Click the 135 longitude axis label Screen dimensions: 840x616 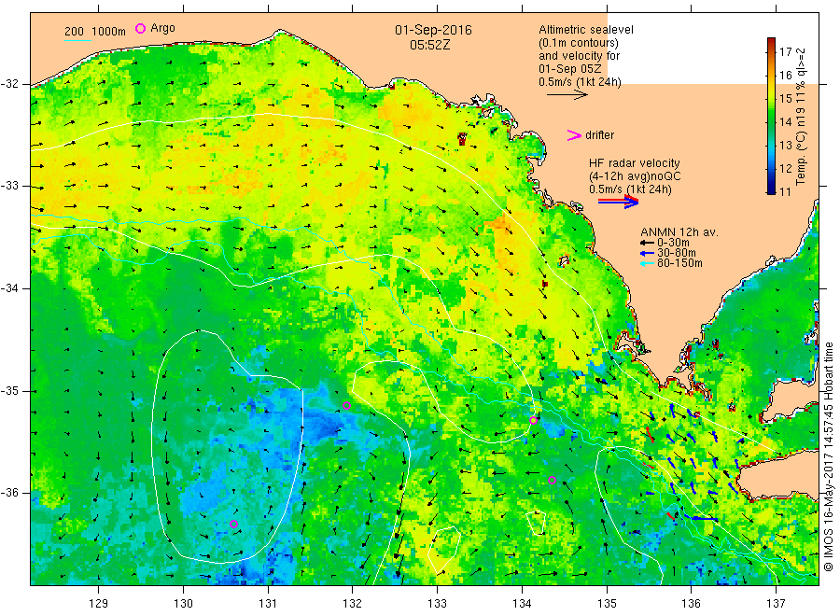tap(607, 604)
